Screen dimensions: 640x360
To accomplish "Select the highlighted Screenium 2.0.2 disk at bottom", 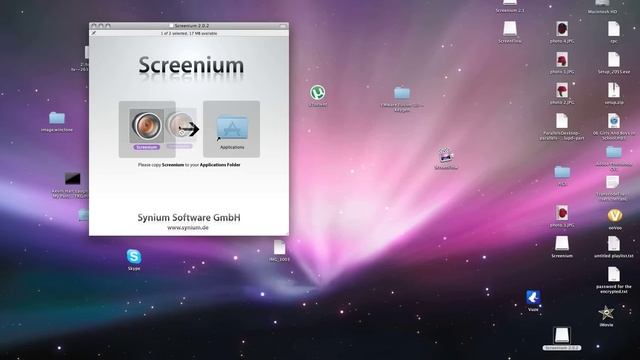I will pyautogui.click(x=562, y=336).
